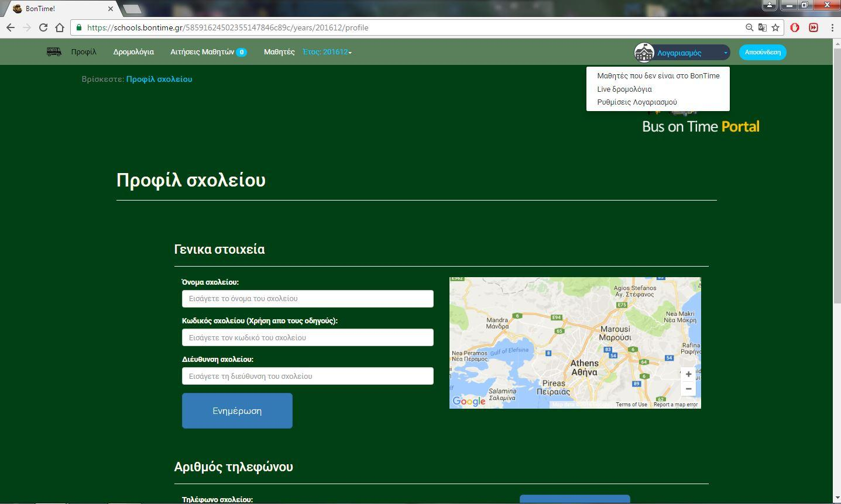
Task: Go back to the previous page
Action: tap(11, 27)
